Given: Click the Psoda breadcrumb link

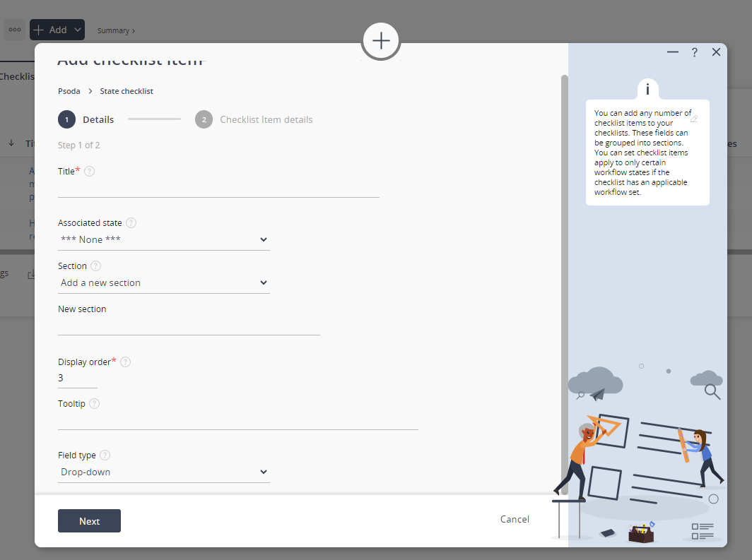Looking at the screenshot, I should (69, 91).
